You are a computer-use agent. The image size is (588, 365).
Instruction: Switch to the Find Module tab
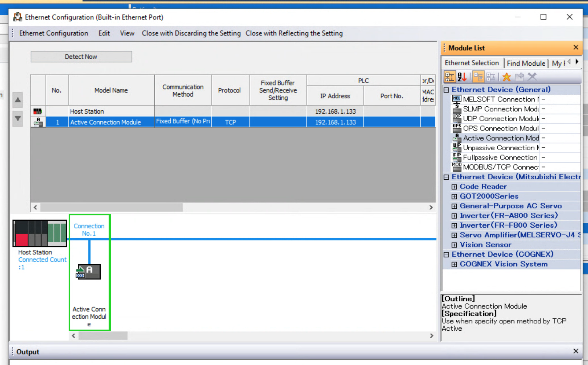pyautogui.click(x=526, y=63)
